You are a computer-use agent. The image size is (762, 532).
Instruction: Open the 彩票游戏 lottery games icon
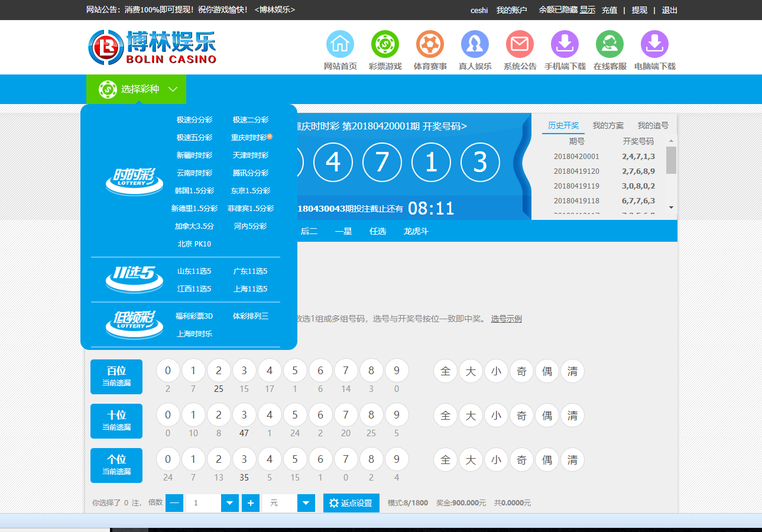[x=385, y=45]
